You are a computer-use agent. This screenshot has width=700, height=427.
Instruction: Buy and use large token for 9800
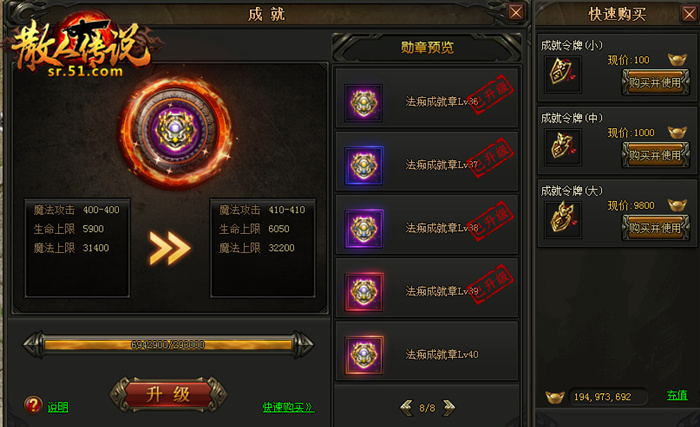click(x=655, y=228)
